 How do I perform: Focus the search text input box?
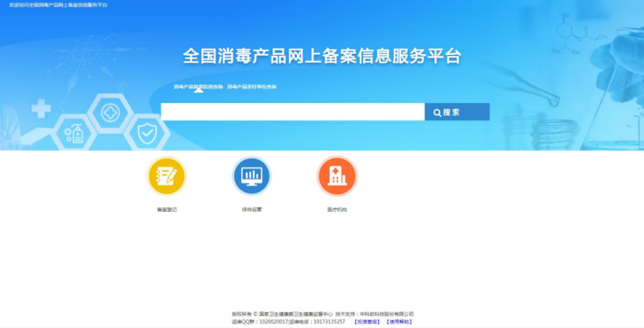[292, 112]
